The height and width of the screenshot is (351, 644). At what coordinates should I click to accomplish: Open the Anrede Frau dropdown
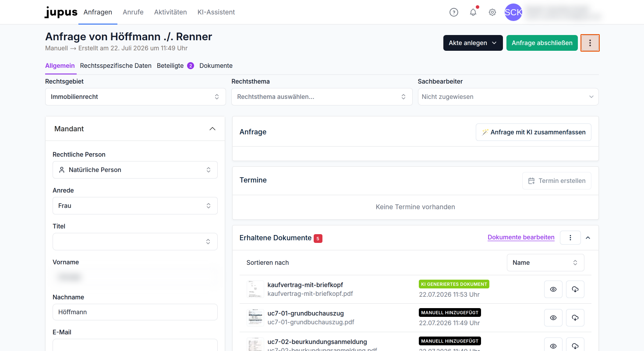point(135,206)
